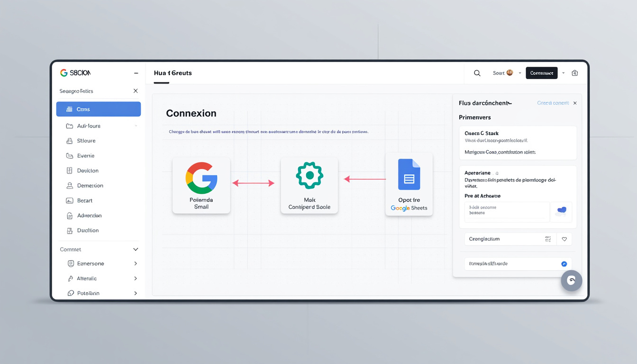Open the floating chat button
637x364 pixels.
pyautogui.click(x=571, y=281)
